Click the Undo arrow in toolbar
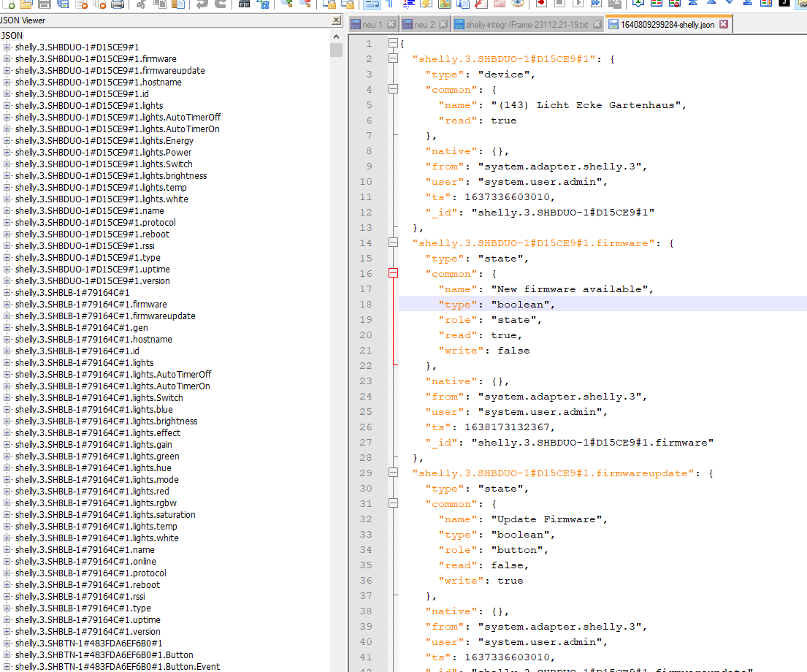This screenshot has height=672, width=807. coord(202,4)
